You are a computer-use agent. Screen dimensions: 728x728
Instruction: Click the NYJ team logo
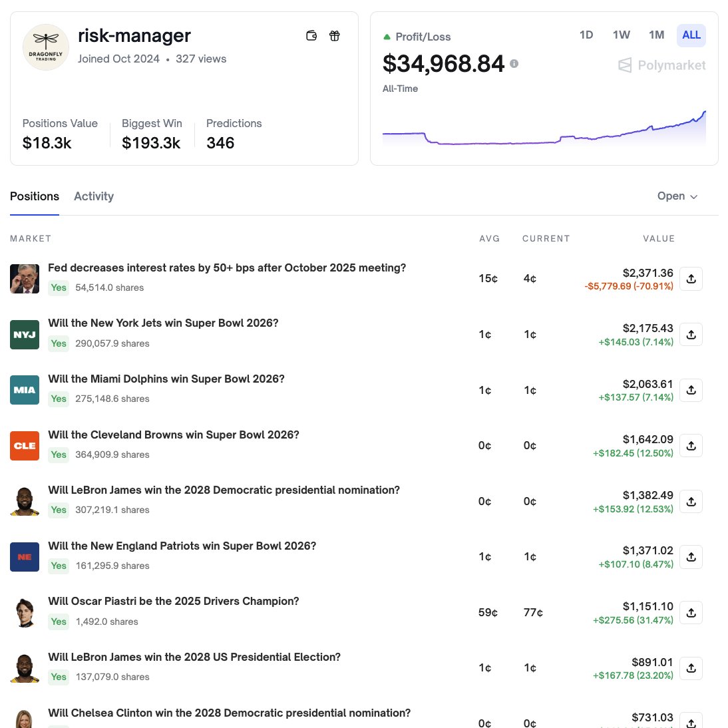(25, 334)
